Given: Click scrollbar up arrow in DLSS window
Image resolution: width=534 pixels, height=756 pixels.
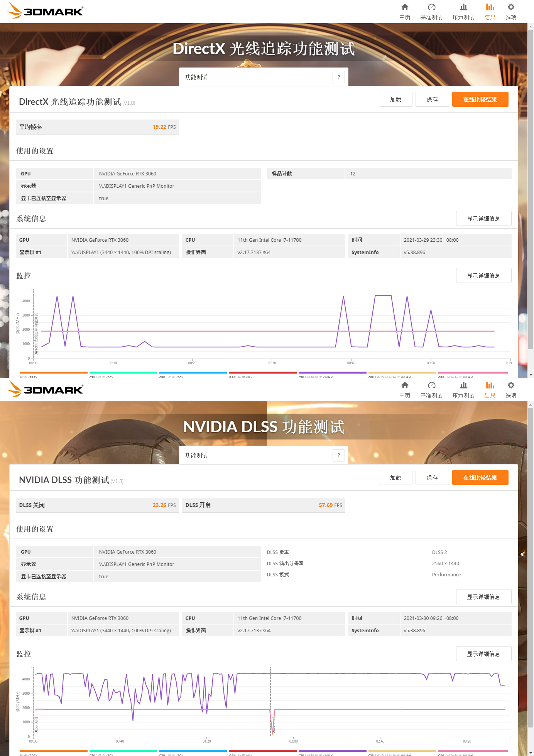Looking at the screenshot, I should (x=531, y=405).
